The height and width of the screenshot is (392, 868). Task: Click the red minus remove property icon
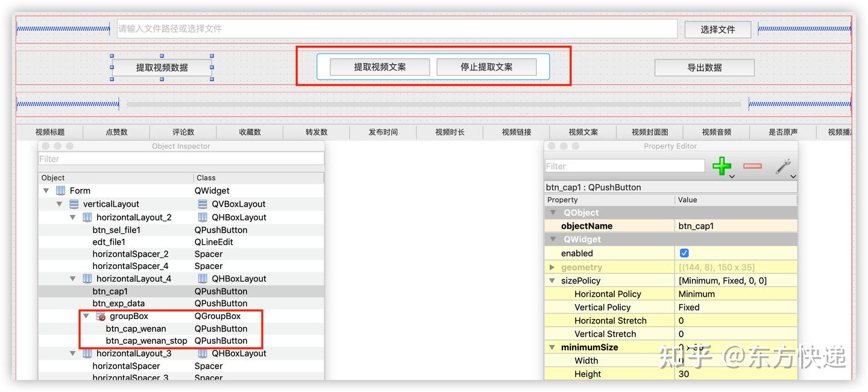[752, 166]
